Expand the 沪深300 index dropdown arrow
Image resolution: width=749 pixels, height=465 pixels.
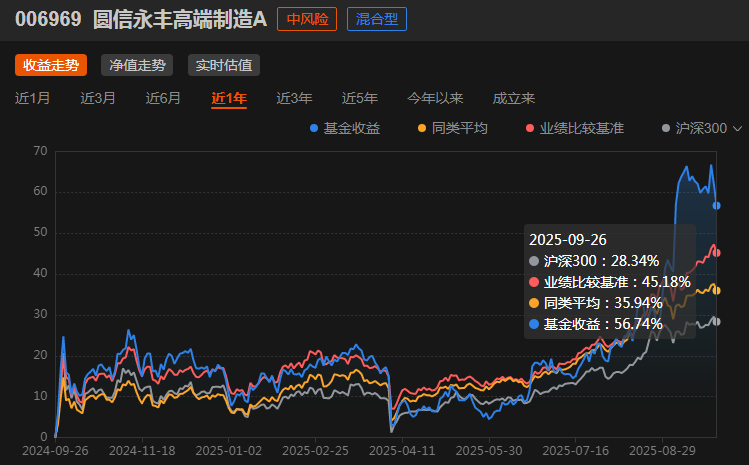point(737,129)
